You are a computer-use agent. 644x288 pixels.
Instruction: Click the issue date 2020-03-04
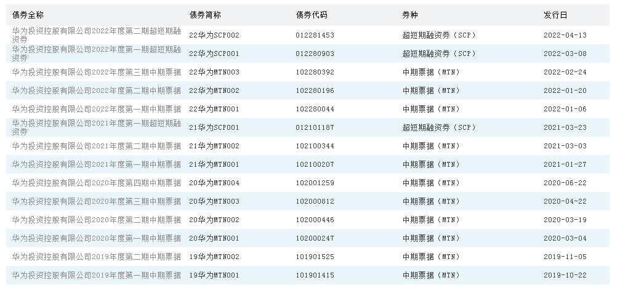point(565,238)
